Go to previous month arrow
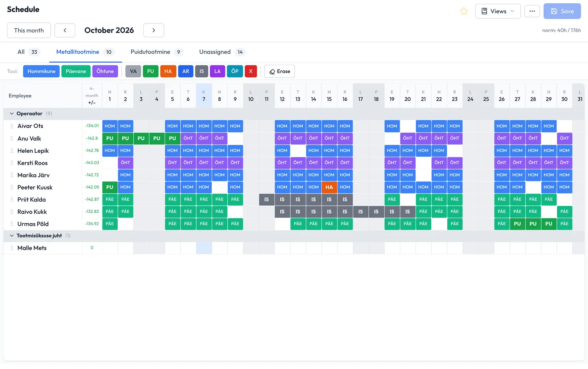Image resolution: width=588 pixels, height=369 pixels. 65,31
